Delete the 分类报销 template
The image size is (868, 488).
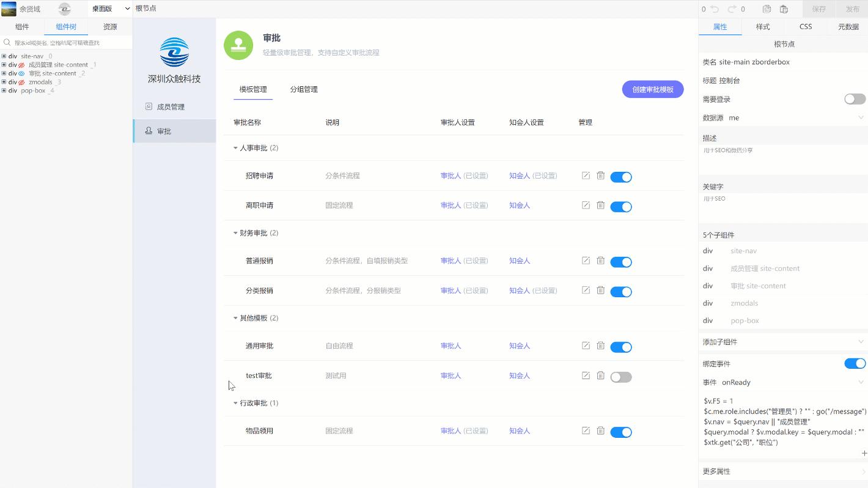click(601, 290)
